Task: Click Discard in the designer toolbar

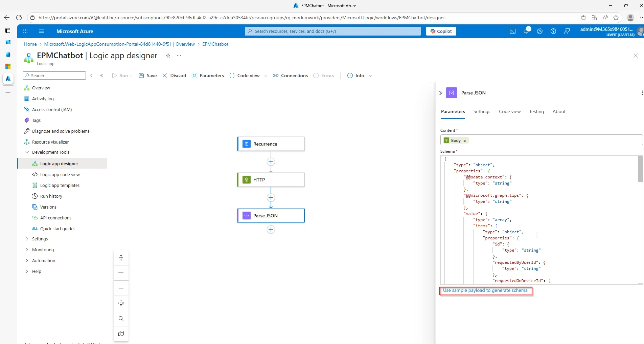Action: click(x=174, y=76)
